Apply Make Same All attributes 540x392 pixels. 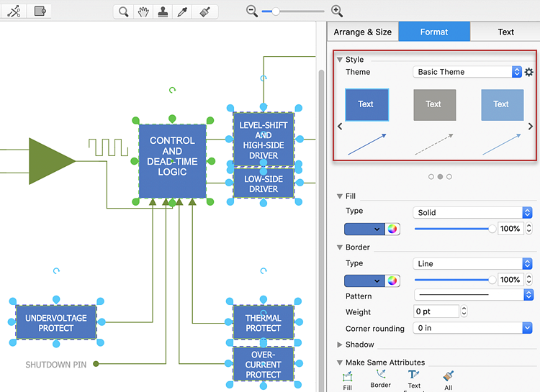448,377
